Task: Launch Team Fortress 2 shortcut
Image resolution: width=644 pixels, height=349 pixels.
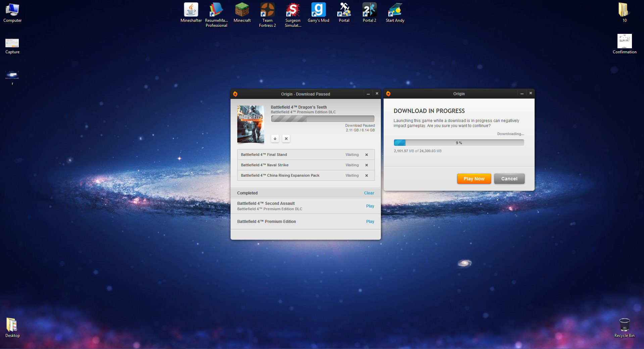Action: click(x=267, y=15)
